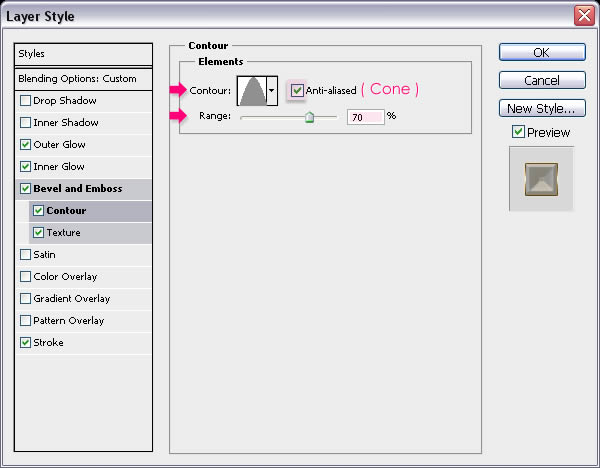Image resolution: width=600 pixels, height=468 pixels.
Task: Uncheck the Texture sub-effect checkbox
Action: point(38,233)
